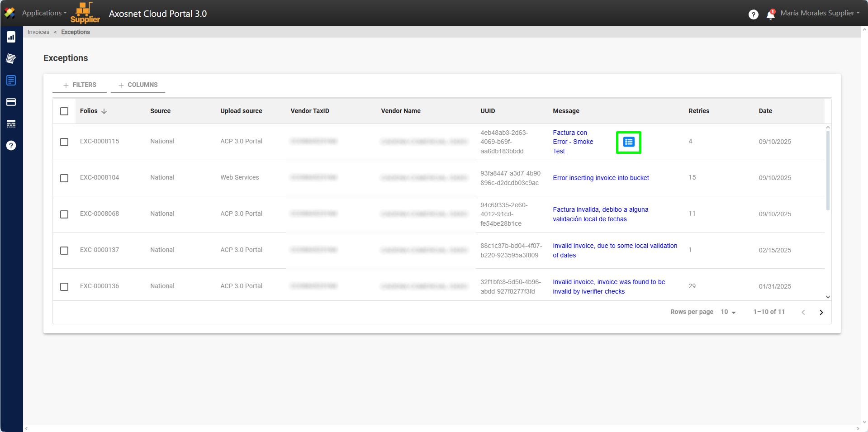This screenshot has height=432, width=868.
Task: Go to the next page of results
Action: point(821,312)
